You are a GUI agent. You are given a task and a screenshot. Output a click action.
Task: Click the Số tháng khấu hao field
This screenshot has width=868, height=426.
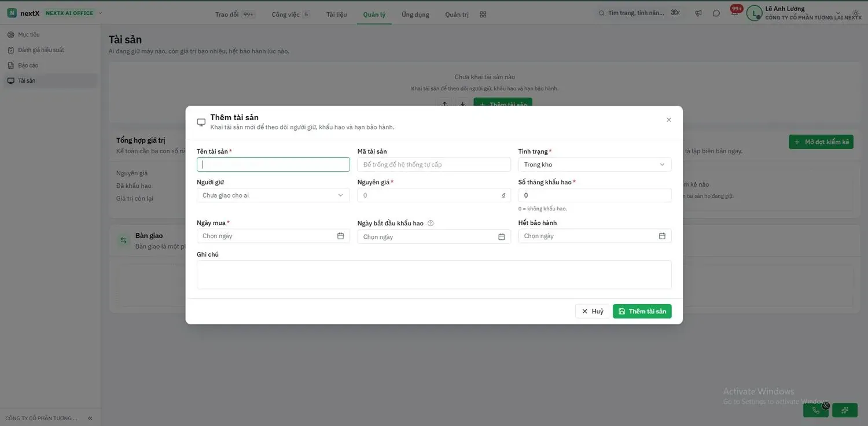click(595, 195)
